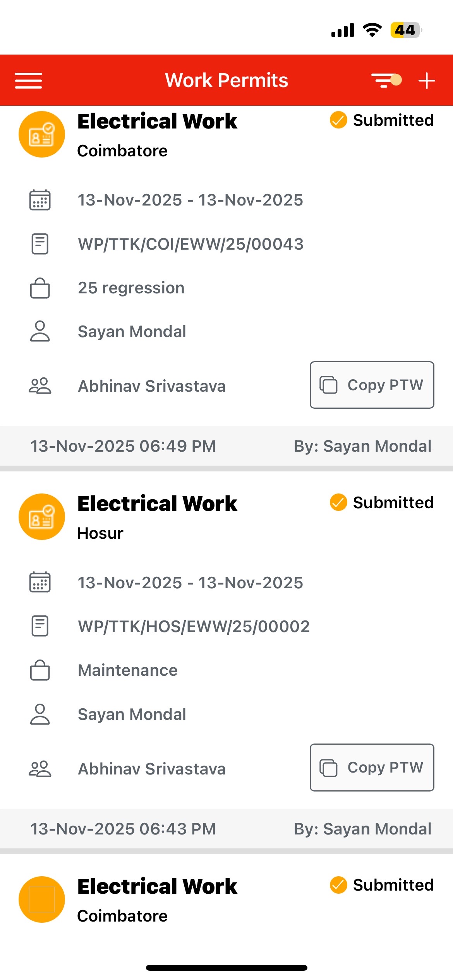Image resolution: width=453 pixels, height=980 pixels.
Task: Open the hamburger navigation menu
Action: 28,81
